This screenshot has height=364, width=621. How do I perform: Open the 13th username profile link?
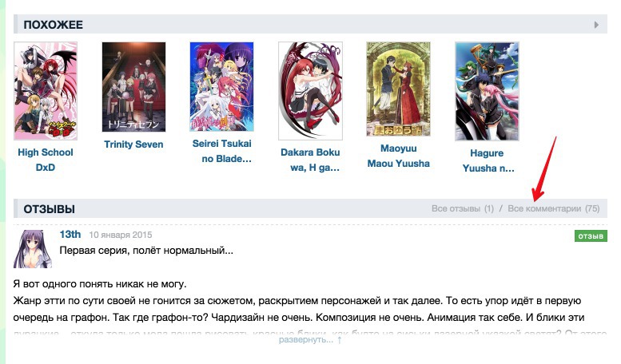coord(70,235)
